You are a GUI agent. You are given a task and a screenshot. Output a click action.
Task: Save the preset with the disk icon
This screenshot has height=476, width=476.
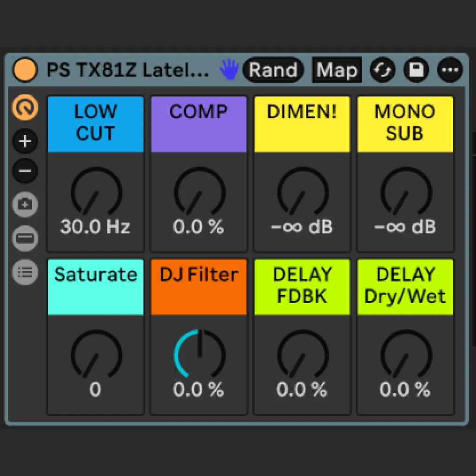point(416,70)
